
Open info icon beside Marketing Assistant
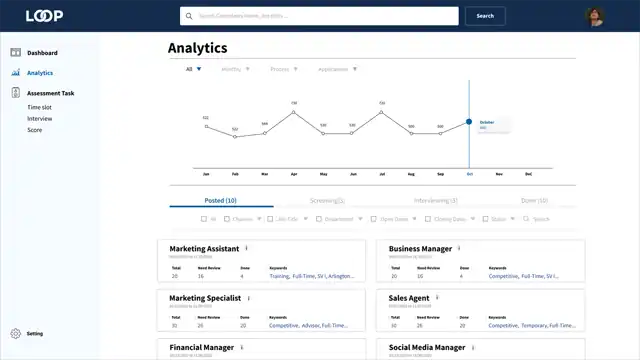coord(246,248)
